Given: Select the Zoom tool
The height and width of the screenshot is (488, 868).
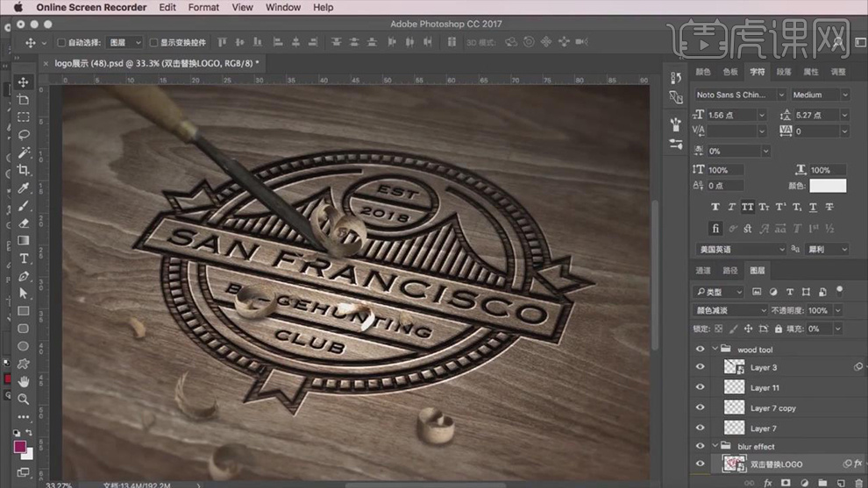Looking at the screenshot, I should click(x=24, y=399).
